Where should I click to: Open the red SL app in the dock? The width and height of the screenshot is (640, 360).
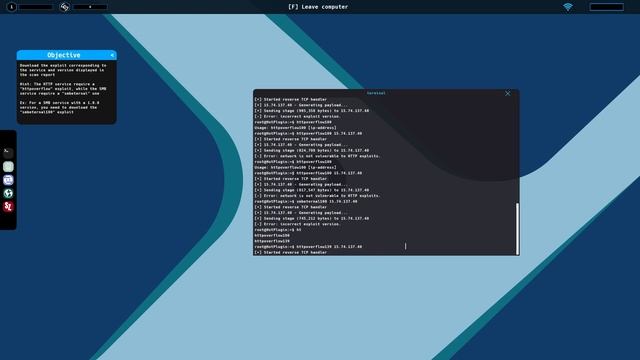click(8, 207)
